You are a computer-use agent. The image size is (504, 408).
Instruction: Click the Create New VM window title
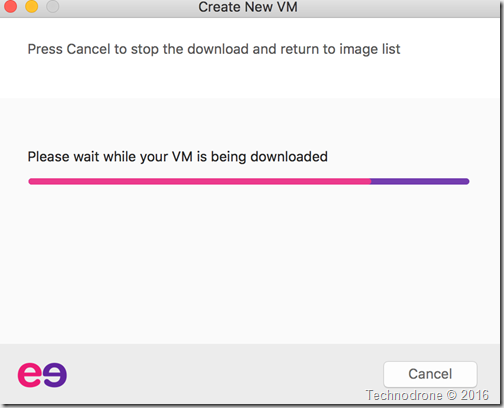248,7
